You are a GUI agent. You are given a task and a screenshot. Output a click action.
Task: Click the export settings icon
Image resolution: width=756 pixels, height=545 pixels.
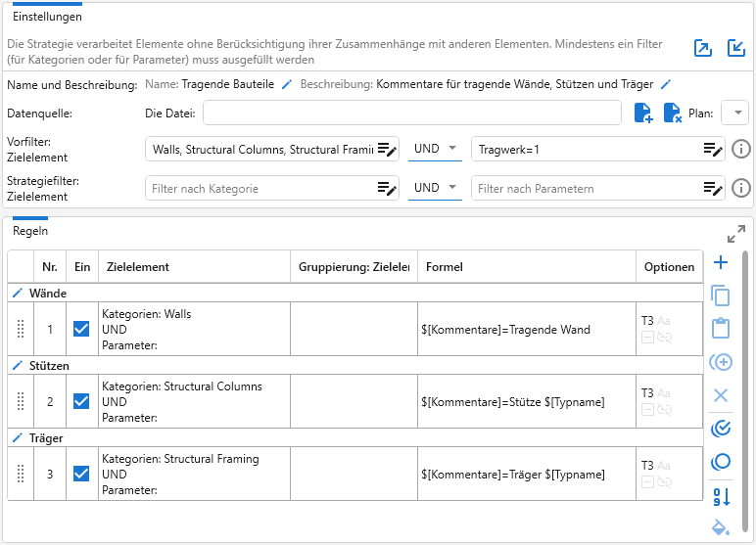(x=703, y=48)
